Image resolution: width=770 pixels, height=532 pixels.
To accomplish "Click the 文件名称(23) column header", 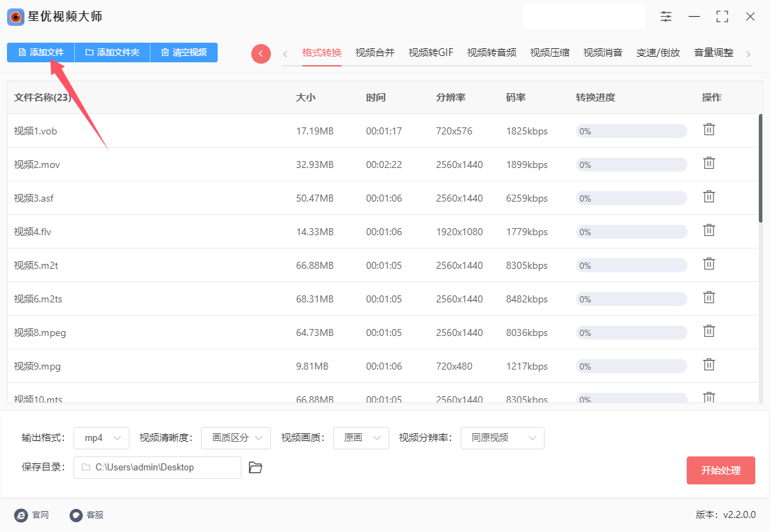I will pos(43,97).
